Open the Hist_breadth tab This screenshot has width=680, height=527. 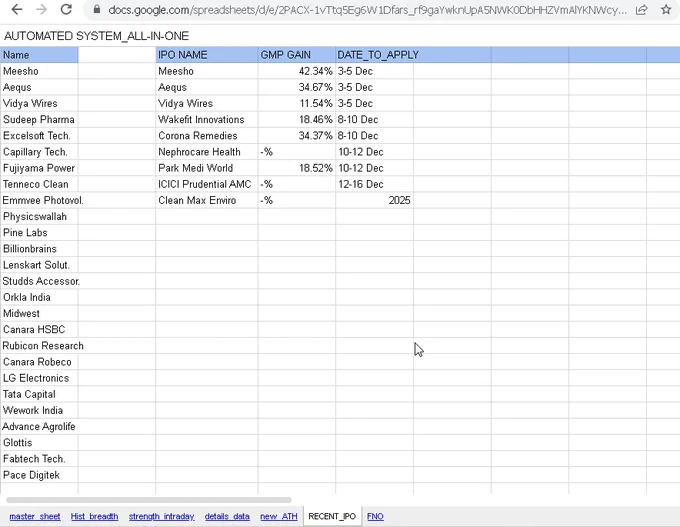(x=94, y=516)
